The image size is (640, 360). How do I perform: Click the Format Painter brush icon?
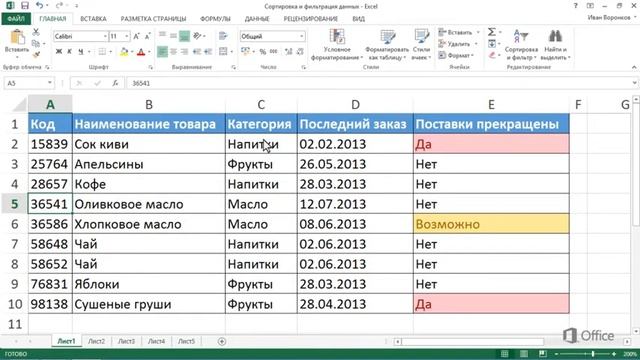pyautogui.click(x=36, y=54)
